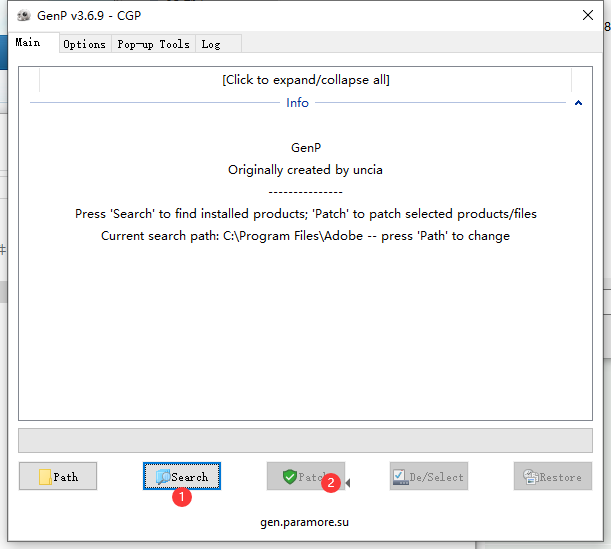Click the folder icon on the Path button
This screenshot has height=549, width=611.
pyautogui.click(x=45, y=477)
